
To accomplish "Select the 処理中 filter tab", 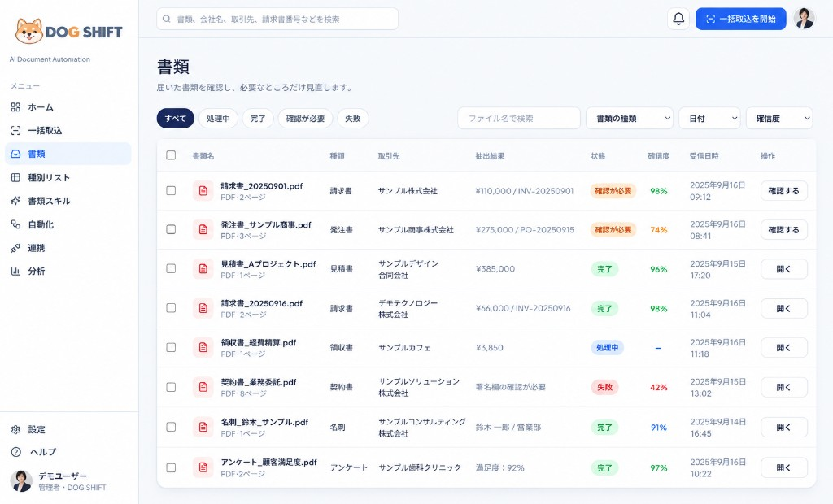I will (218, 119).
